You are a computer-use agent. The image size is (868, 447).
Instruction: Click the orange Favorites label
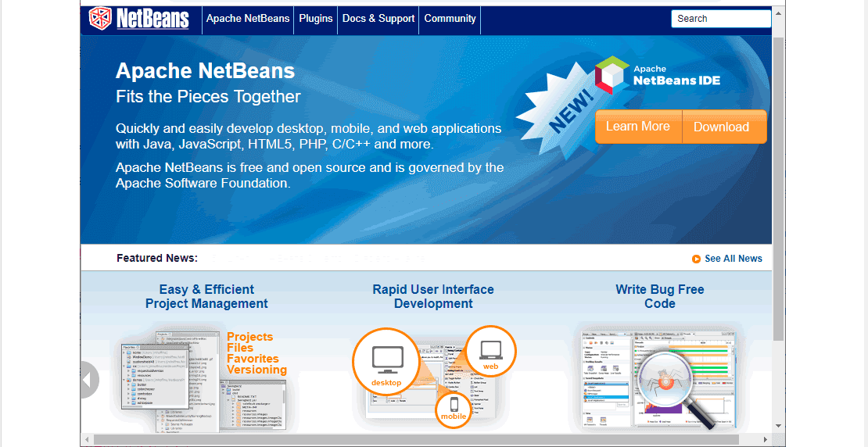pos(253,359)
